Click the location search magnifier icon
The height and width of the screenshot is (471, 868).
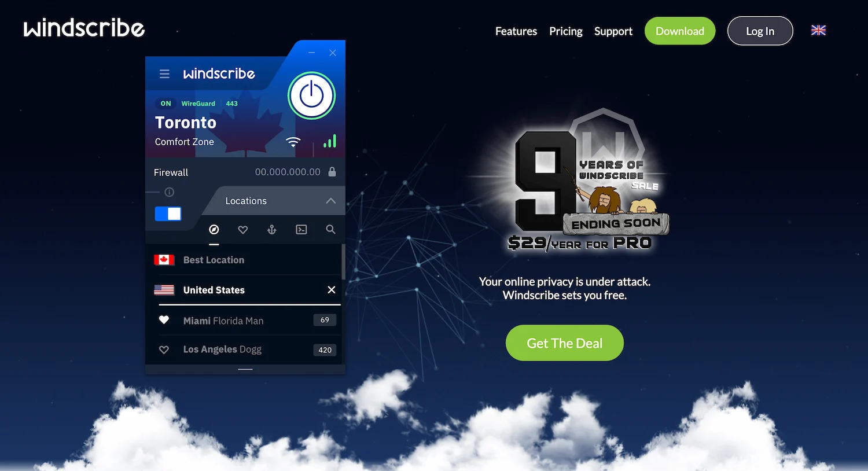click(x=330, y=230)
